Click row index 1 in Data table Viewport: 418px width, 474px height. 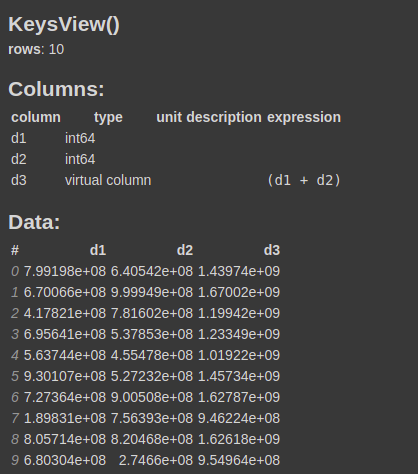coord(15,292)
